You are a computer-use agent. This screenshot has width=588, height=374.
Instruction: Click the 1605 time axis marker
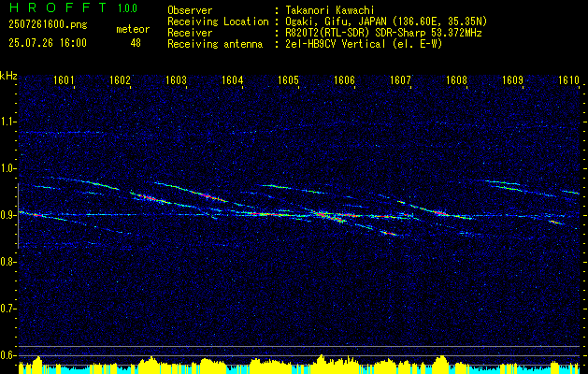tap(288, 79)
